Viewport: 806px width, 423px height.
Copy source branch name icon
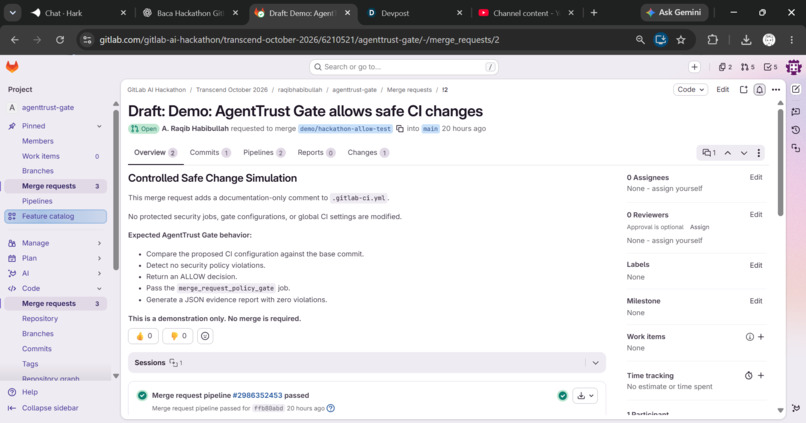pos(400,128)
